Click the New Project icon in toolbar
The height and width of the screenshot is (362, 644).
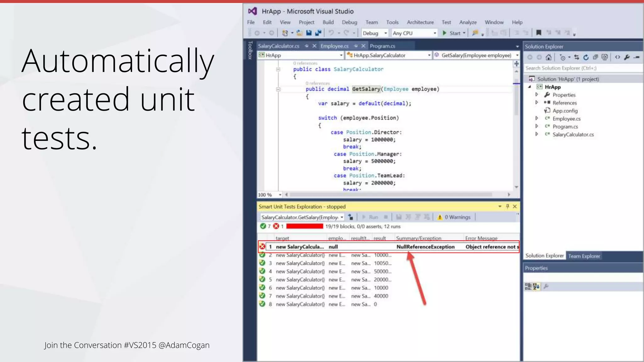point(285,33)
